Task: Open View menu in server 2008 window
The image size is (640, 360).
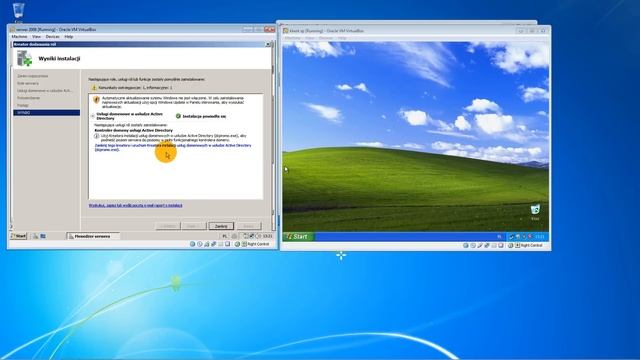Action: point(36,37)
